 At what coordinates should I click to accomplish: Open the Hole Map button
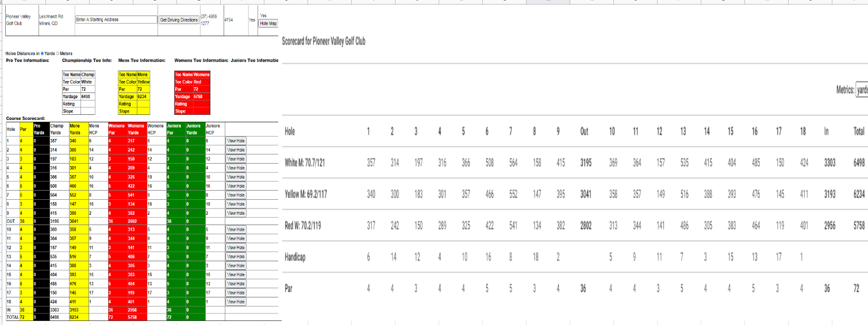pos(268,24)
